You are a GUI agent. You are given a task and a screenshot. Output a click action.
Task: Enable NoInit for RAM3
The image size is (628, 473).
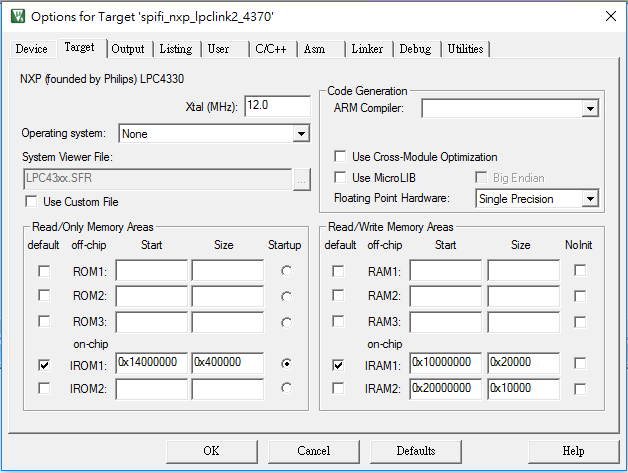coord(580,322)
